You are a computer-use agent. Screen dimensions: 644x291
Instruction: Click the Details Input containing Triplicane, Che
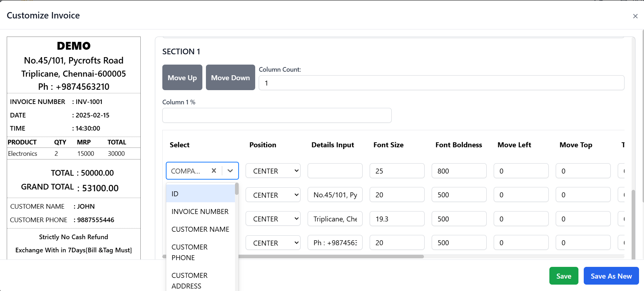[x=335, y=219]
